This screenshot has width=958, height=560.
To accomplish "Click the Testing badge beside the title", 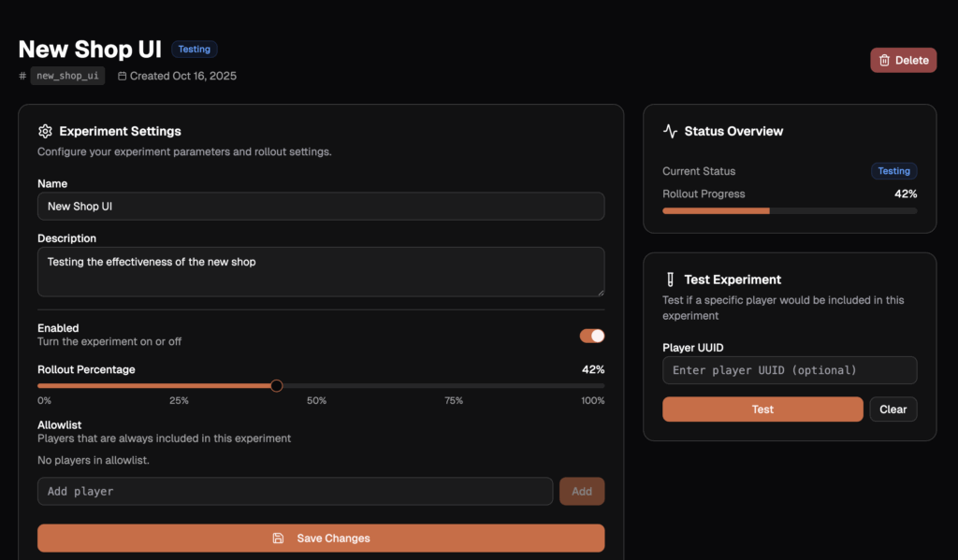I will 195,50.
